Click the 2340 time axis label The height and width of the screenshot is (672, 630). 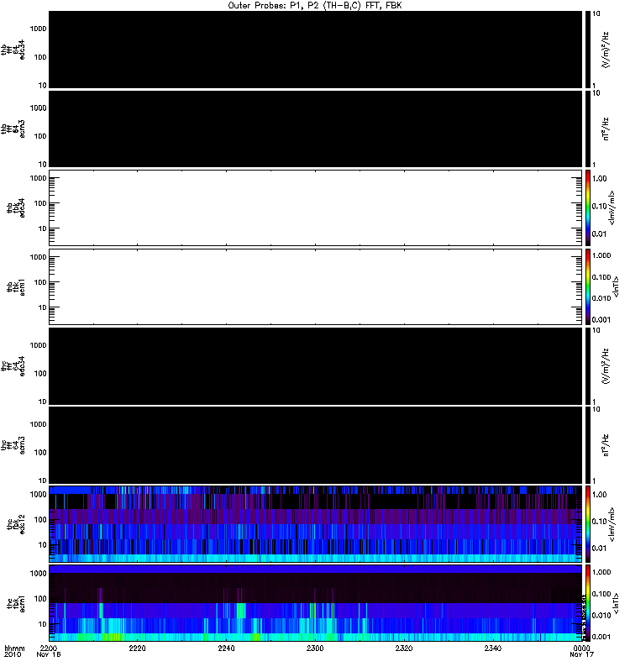(493, 648)
